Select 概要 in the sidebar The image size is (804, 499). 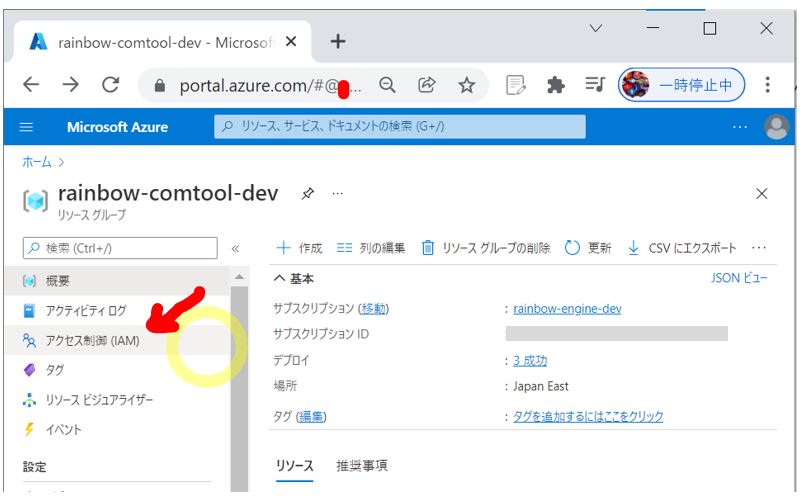pyautogui.click(x=116, y=281)
